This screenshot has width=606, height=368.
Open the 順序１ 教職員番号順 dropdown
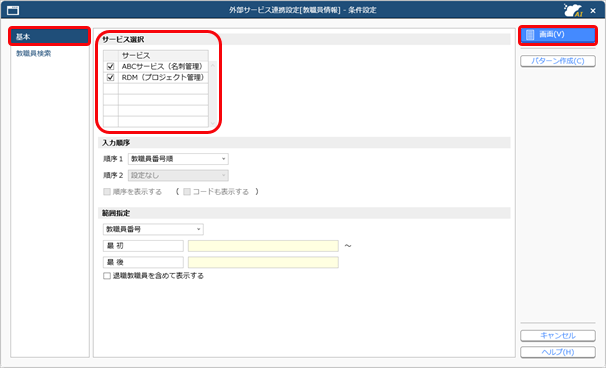pos(178,159)
